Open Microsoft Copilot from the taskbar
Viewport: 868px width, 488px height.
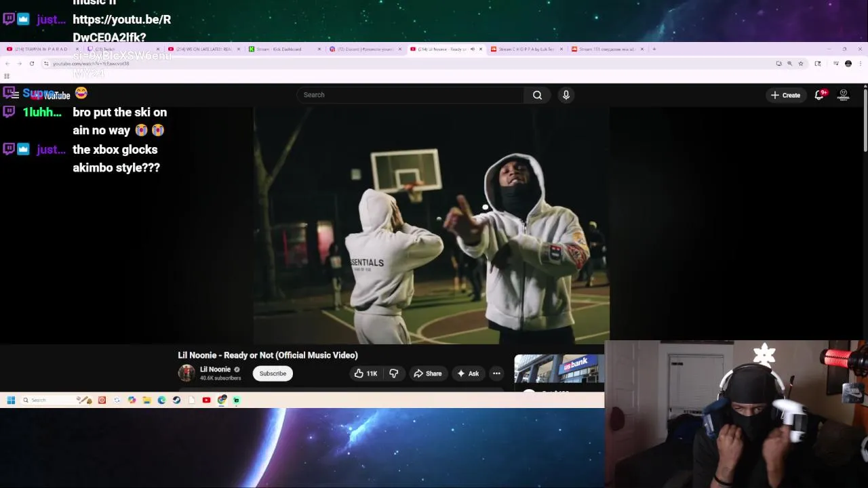132,400
